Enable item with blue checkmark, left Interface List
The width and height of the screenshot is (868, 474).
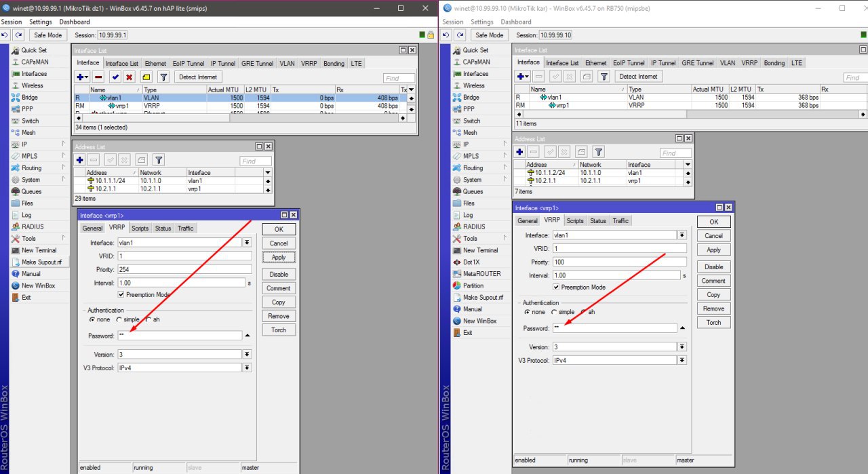pos(116,77)
